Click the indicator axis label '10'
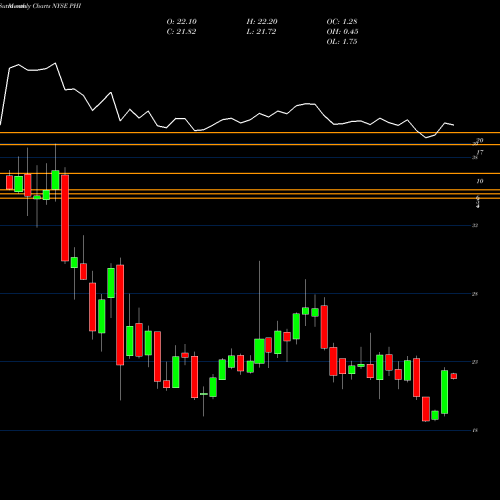 (480, 181)
